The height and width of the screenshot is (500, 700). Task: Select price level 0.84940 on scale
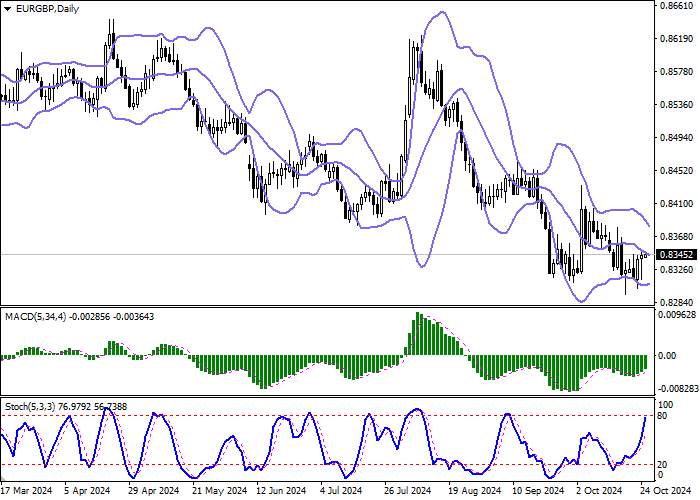click(676, 138)
